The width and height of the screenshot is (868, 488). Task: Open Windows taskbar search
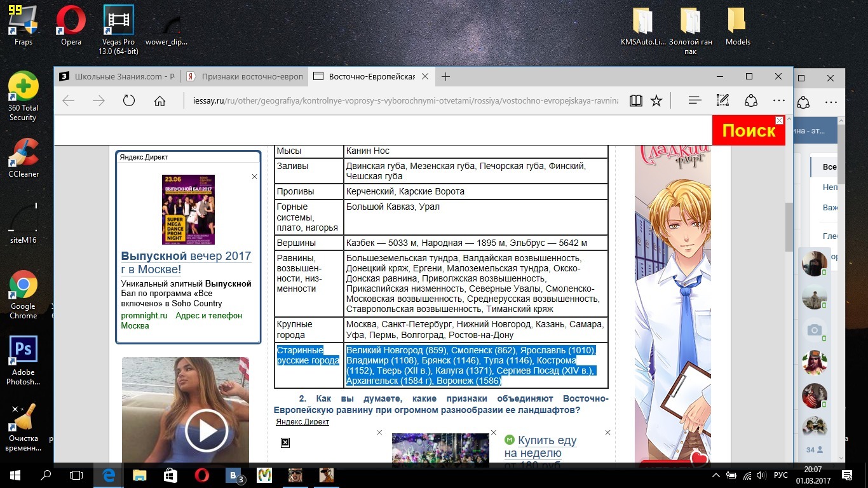[x=46, y=475]
